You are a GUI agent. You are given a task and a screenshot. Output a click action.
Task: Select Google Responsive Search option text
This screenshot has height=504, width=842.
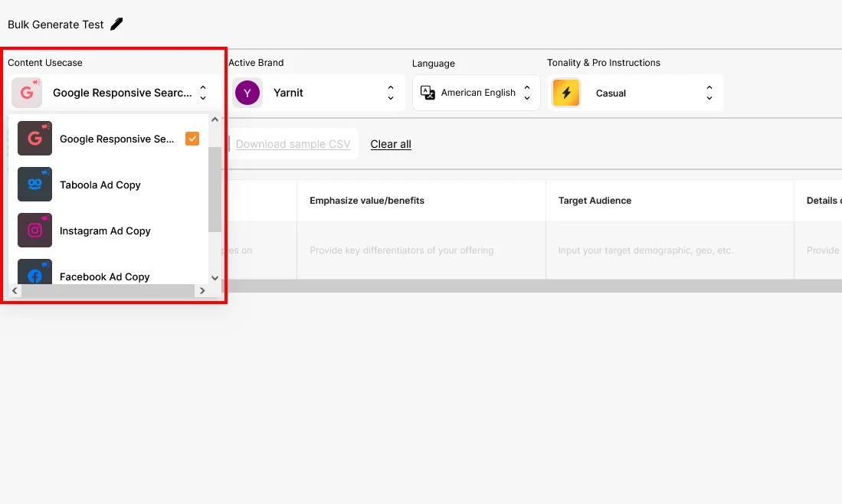point(116,139)
